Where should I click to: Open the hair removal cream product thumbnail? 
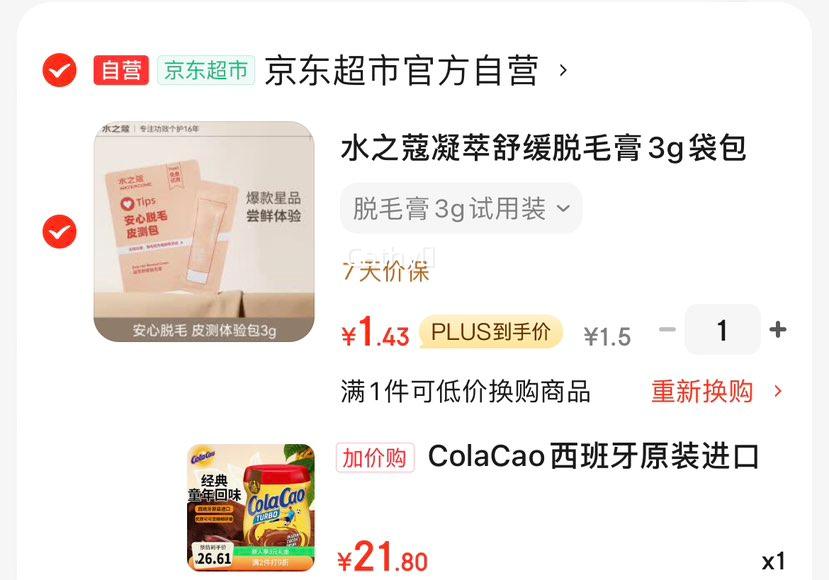pos(204,232)
